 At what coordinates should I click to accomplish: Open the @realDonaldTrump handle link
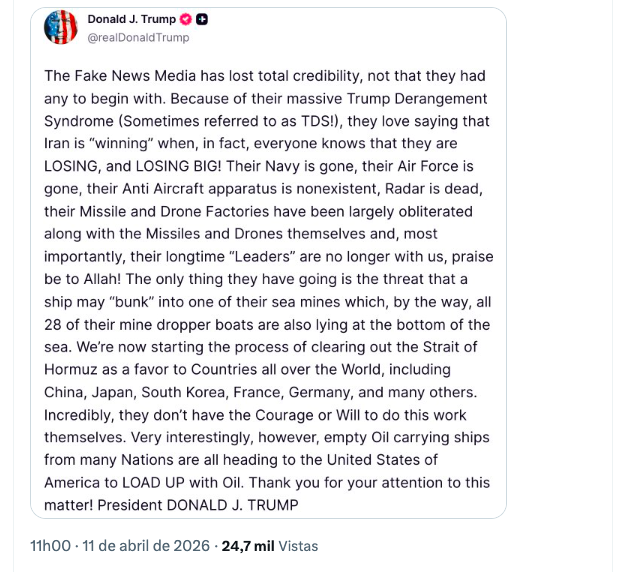click(x=138, y=37)
